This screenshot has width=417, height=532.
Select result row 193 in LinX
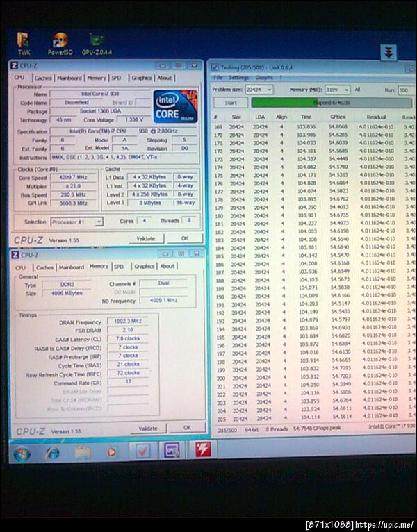(315, 320)
